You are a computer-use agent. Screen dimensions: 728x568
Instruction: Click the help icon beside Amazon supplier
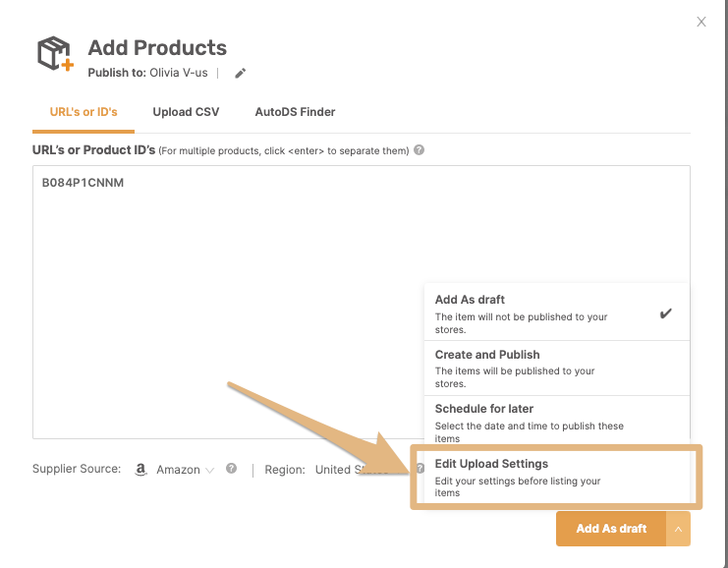[231, 468]
